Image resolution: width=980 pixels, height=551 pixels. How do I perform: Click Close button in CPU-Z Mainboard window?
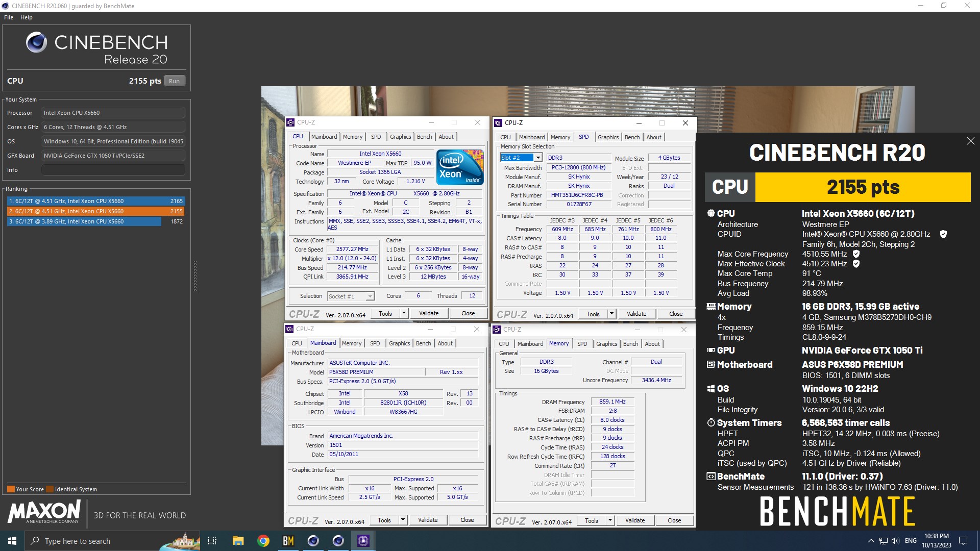point(467,520)
